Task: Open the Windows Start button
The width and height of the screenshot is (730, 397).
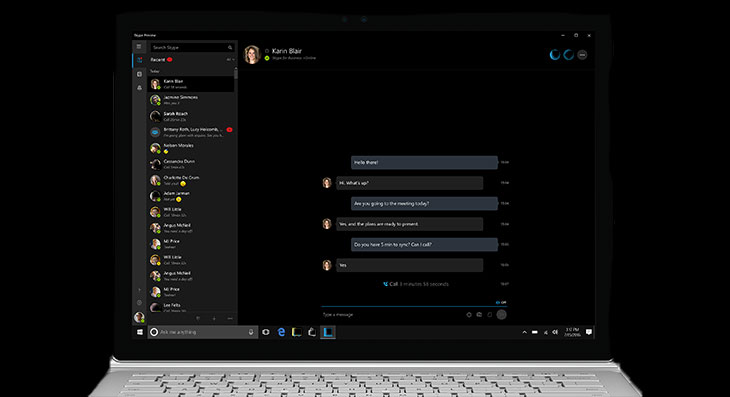Action: [140, 332]
